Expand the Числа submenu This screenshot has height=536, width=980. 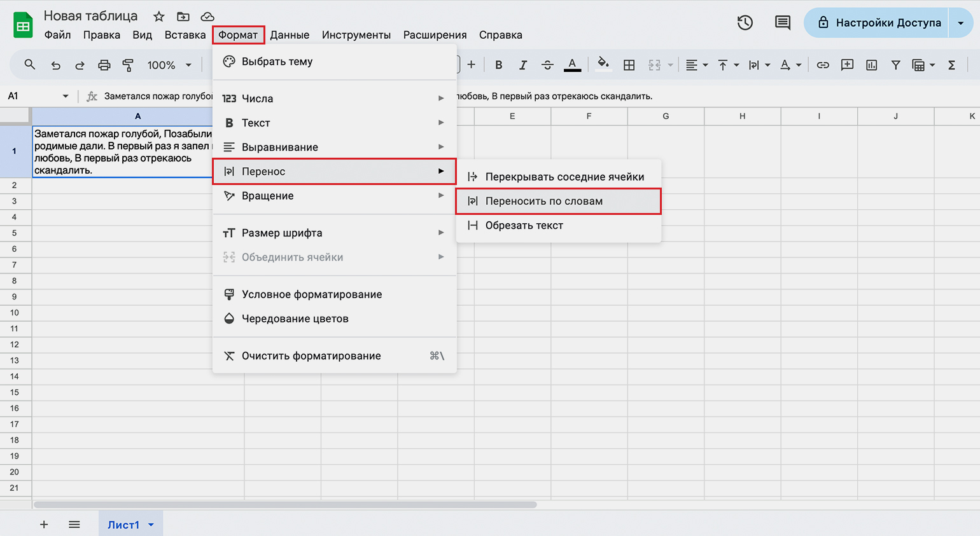(335, 99)
